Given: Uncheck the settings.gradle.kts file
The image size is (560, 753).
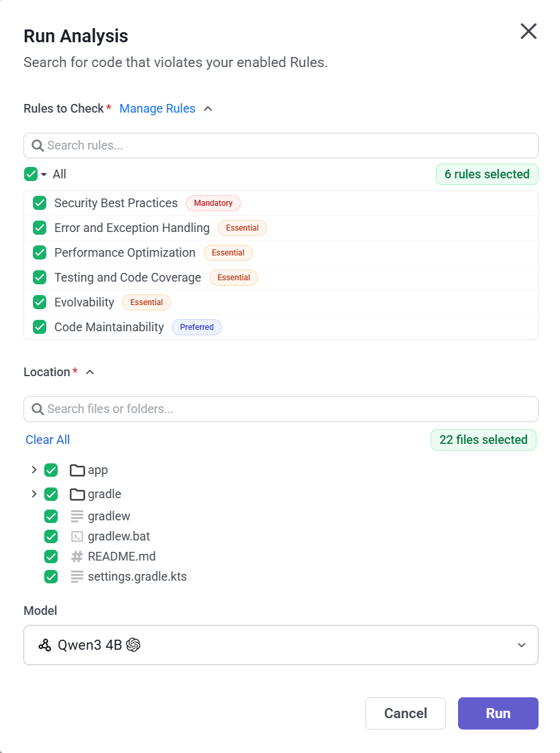Looking at the screenshot, I should pos(51,577).
